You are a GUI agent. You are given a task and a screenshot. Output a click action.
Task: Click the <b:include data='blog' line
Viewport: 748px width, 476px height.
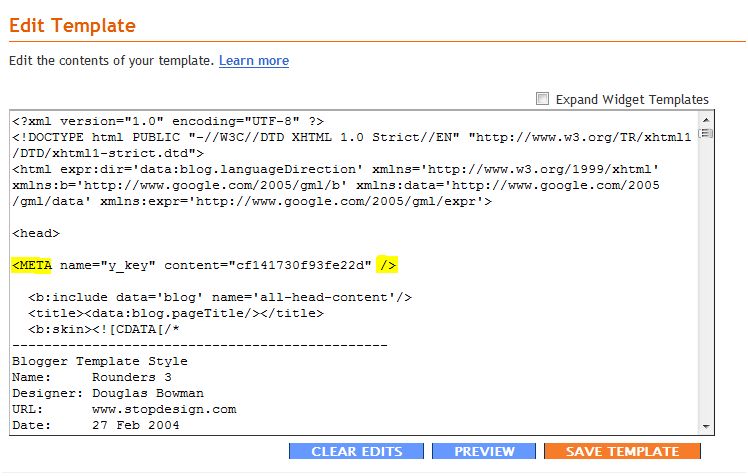click(220, 297)
